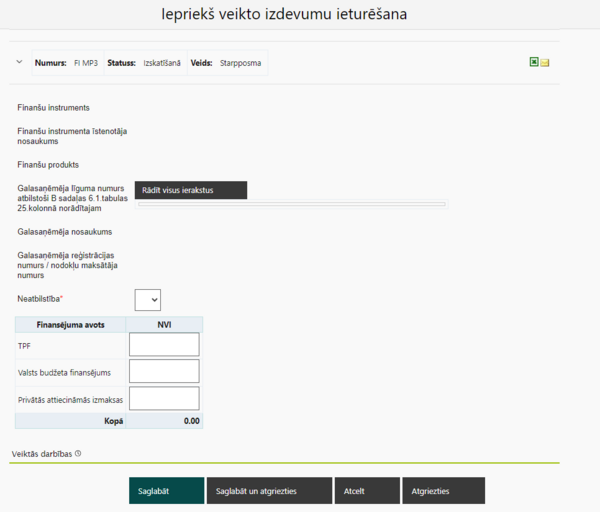600x512 pixels.
Task: Click the Veids Starpposma field
Action: [x=227, y=63]
